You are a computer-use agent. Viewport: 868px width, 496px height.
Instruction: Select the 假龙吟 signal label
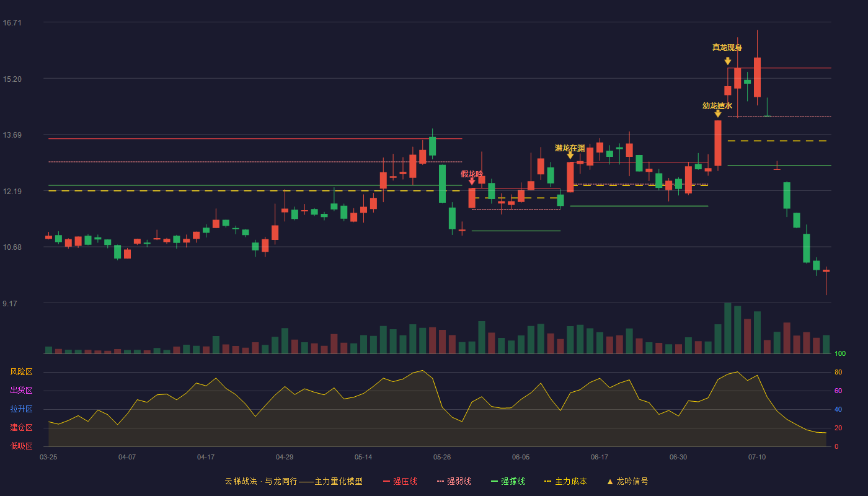pyautogui.click(x=472, y=174)
